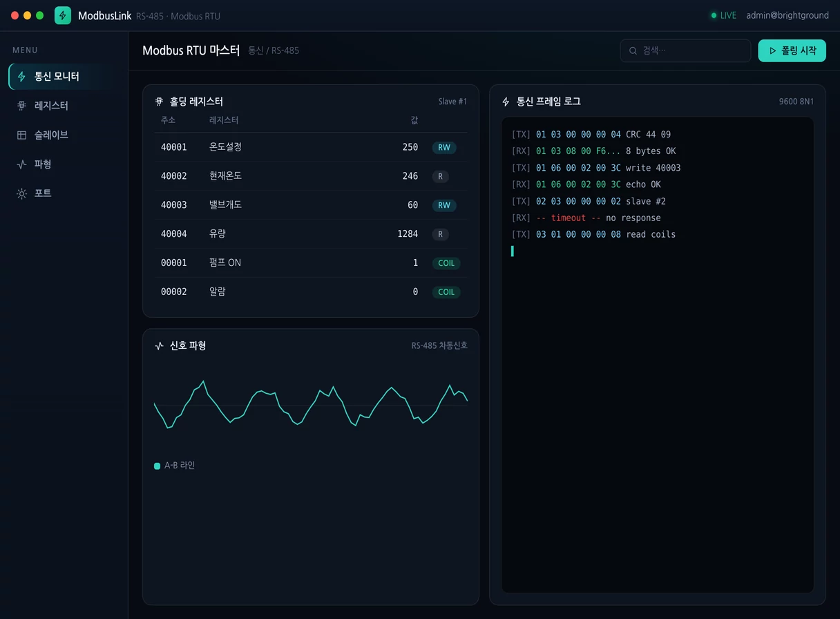
Task: Select address 40002 cell
Action: [x=174, y=176]
